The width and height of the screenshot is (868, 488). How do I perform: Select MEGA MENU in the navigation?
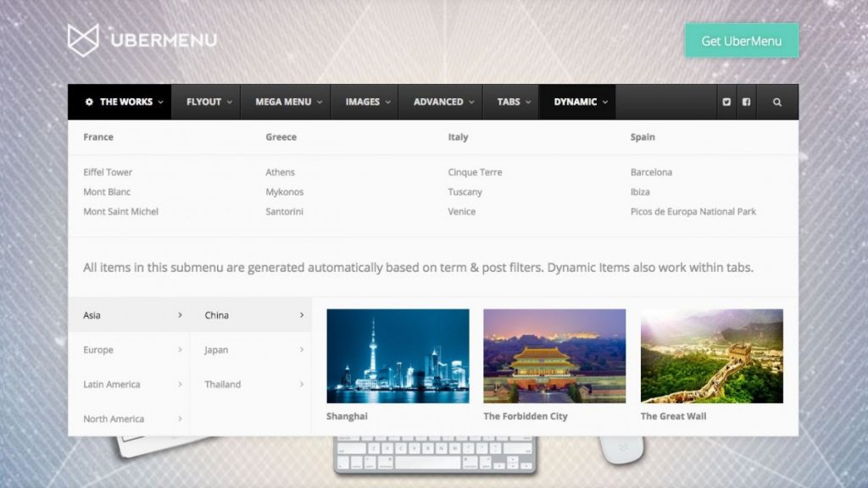pos(286,102)
